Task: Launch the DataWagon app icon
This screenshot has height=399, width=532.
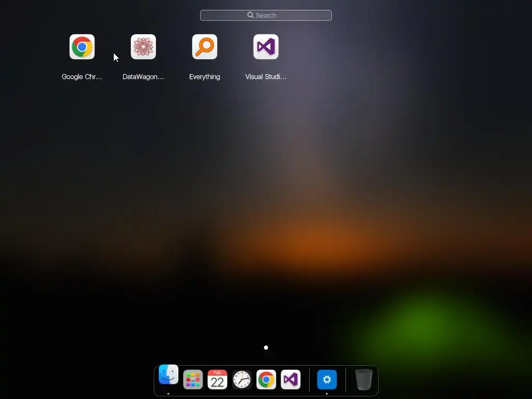Action: pyautogui.click(x=143, y=47)
